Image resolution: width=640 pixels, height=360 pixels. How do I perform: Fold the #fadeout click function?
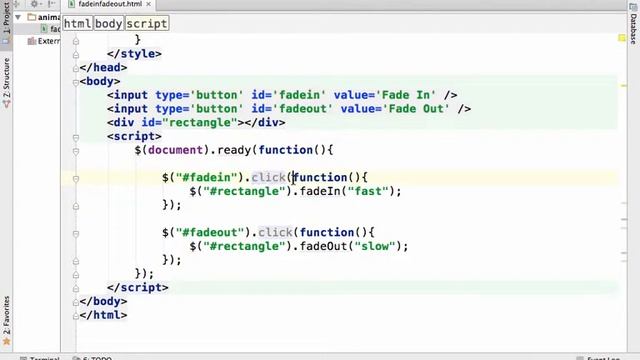pyautogui.click(x=76, y=234)
